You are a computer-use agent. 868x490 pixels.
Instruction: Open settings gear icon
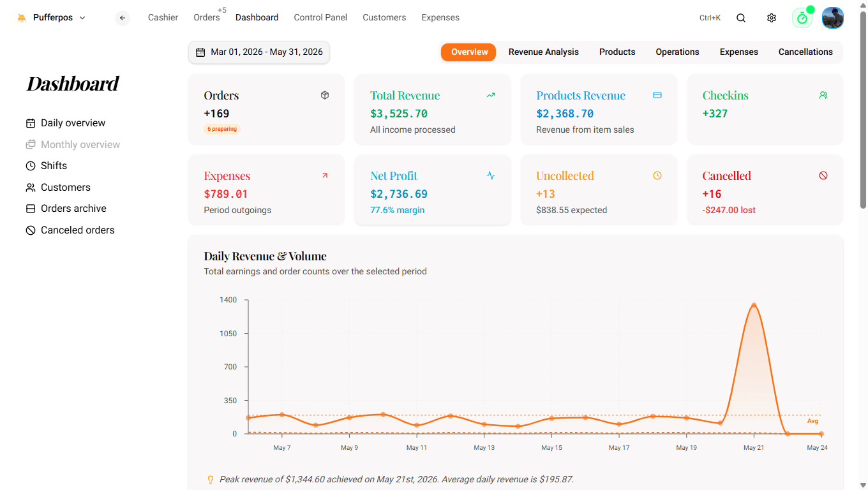click(772, 18)
